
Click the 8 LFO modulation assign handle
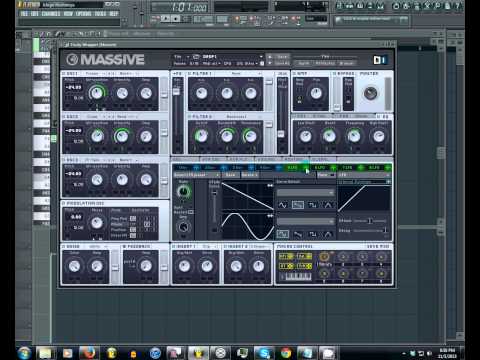point(388,168)
